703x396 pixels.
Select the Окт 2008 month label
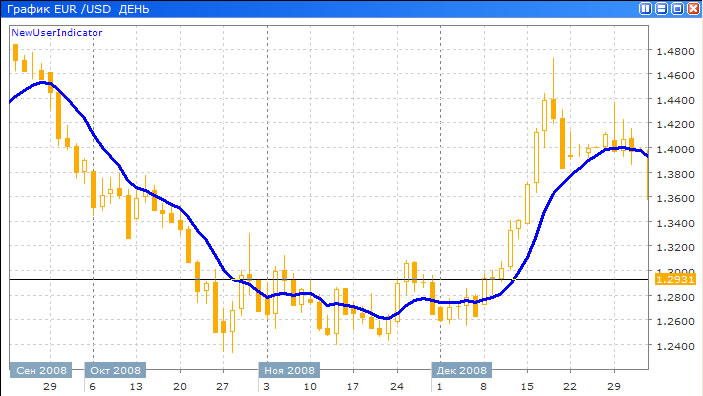pos(115,370)
